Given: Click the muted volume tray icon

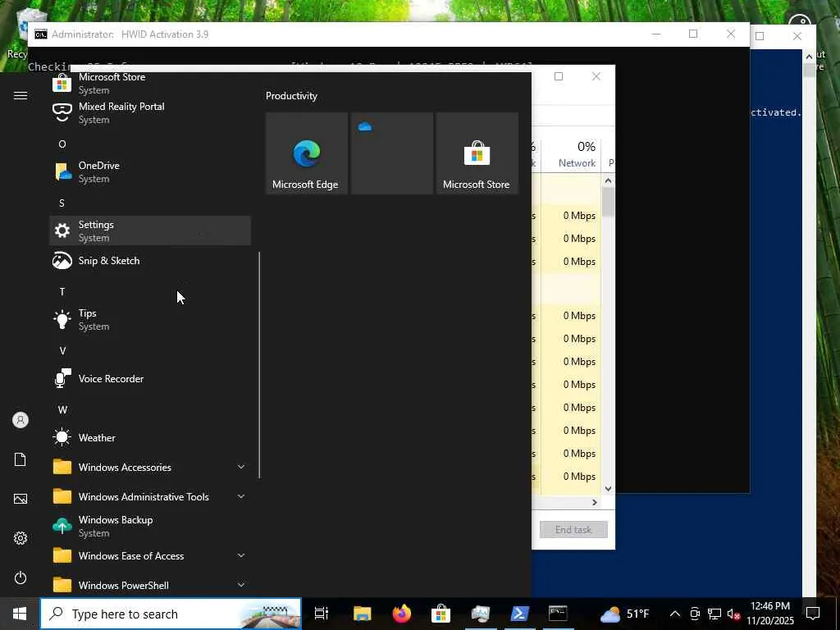Looking at the screenshot, I should (733, 614).
